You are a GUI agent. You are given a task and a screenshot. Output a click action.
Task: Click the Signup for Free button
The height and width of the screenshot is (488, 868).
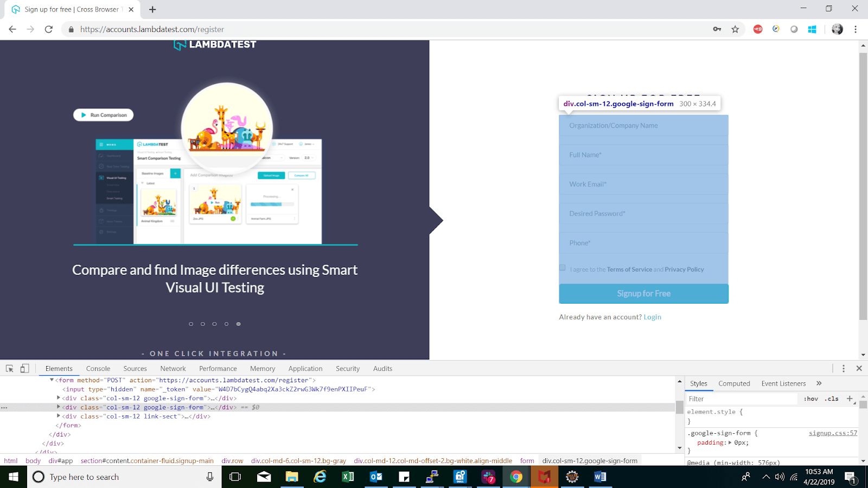(x=644, y=293)
